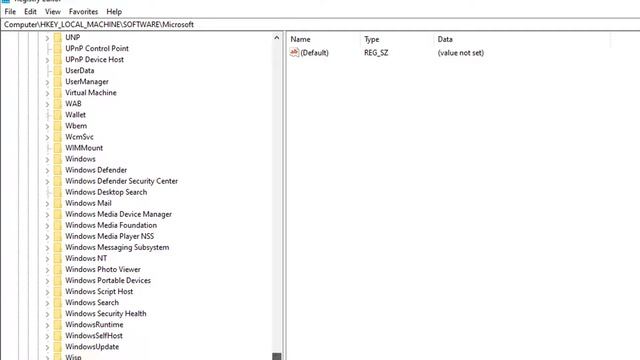Select the WIMMount key label
This screenshot has width=640, height=360.
coord(84,148)
